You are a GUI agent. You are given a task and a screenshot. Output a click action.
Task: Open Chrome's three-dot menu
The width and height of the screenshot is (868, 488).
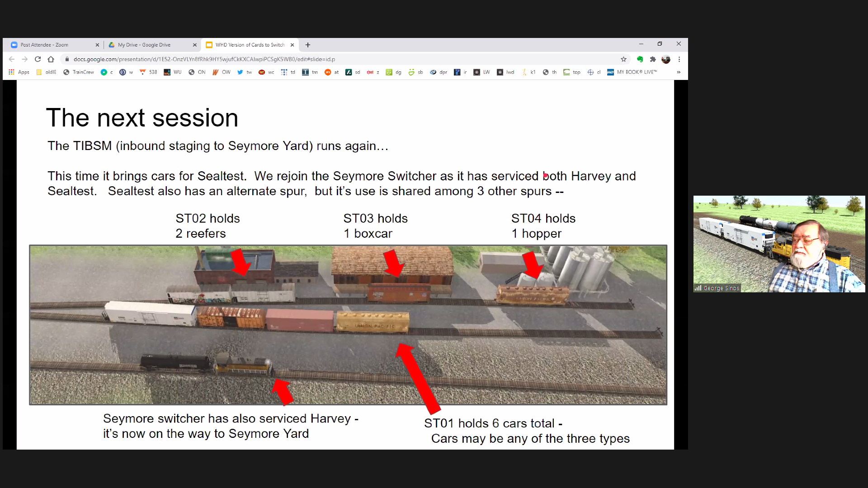(x=679, y=59)
